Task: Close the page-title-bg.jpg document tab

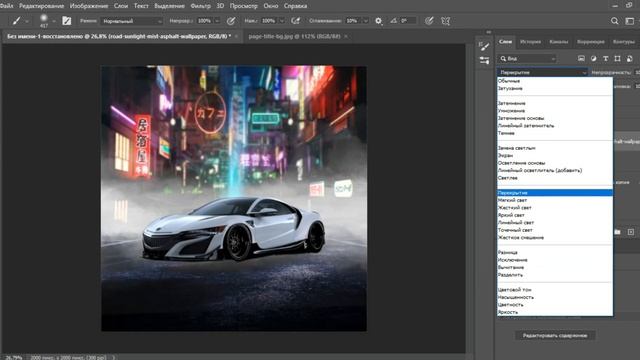Action: [x=346, y=36]
